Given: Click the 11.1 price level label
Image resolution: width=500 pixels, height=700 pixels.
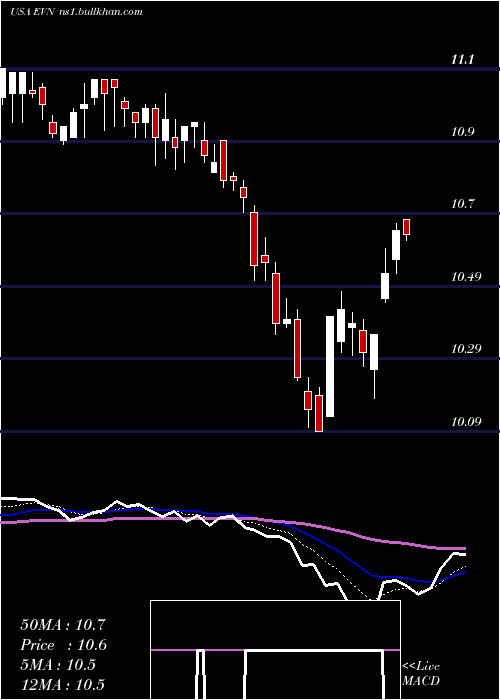Looking at the screenshot, I should (462, 60).
